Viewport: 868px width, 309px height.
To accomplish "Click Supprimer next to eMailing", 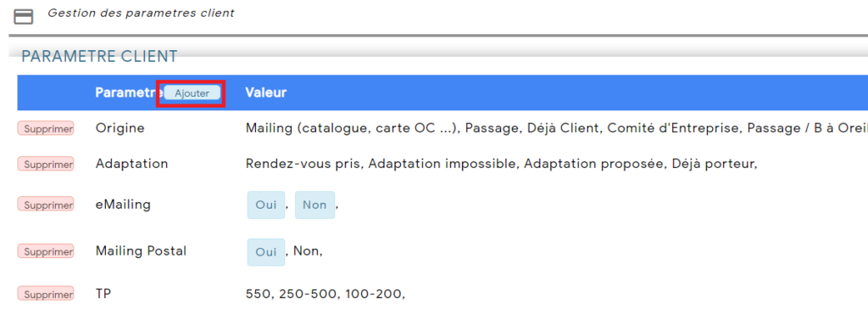I will (46, 204).
